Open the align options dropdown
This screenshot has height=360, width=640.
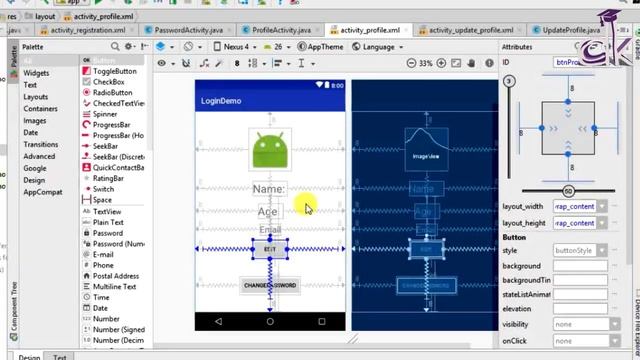(x=282, y=63)
